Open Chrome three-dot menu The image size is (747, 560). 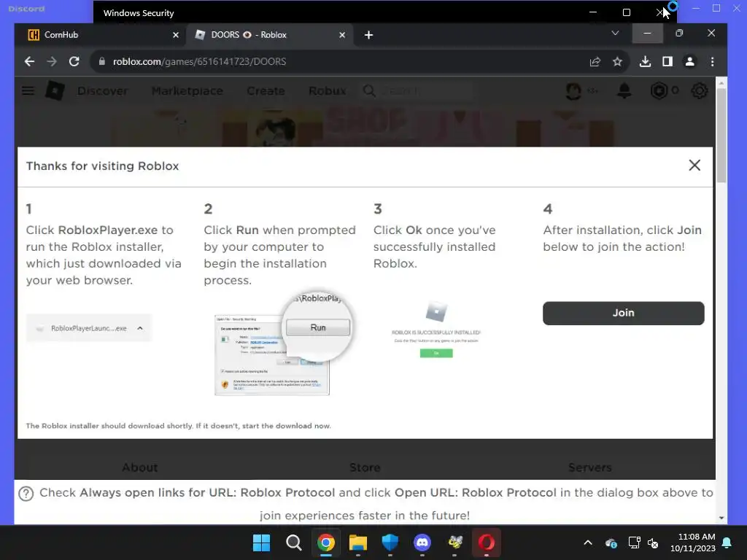[712, 61]
